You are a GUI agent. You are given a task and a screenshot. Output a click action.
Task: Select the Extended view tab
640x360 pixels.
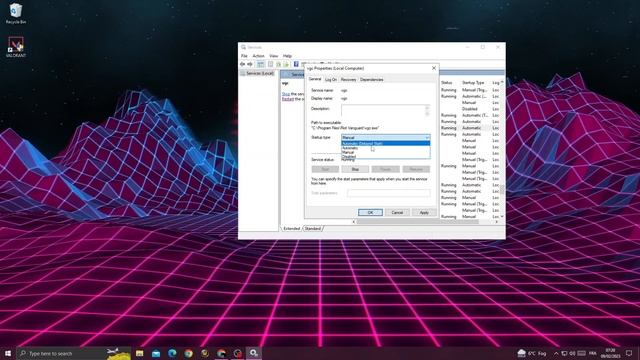[291, 229]
